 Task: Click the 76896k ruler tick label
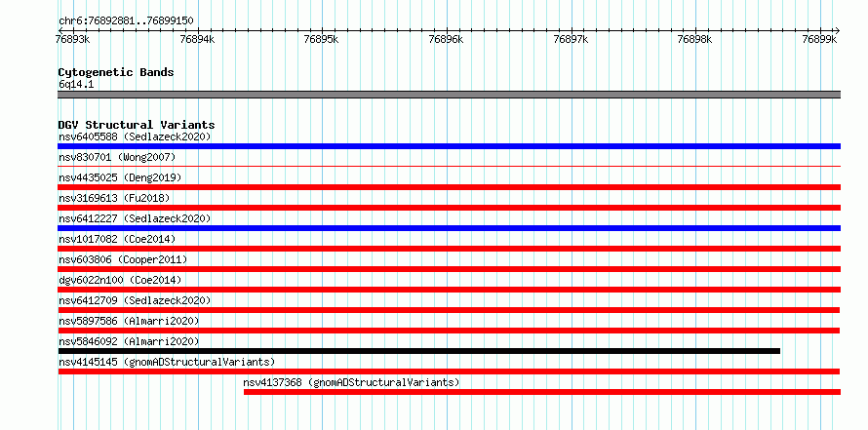(x=446, y=40)
